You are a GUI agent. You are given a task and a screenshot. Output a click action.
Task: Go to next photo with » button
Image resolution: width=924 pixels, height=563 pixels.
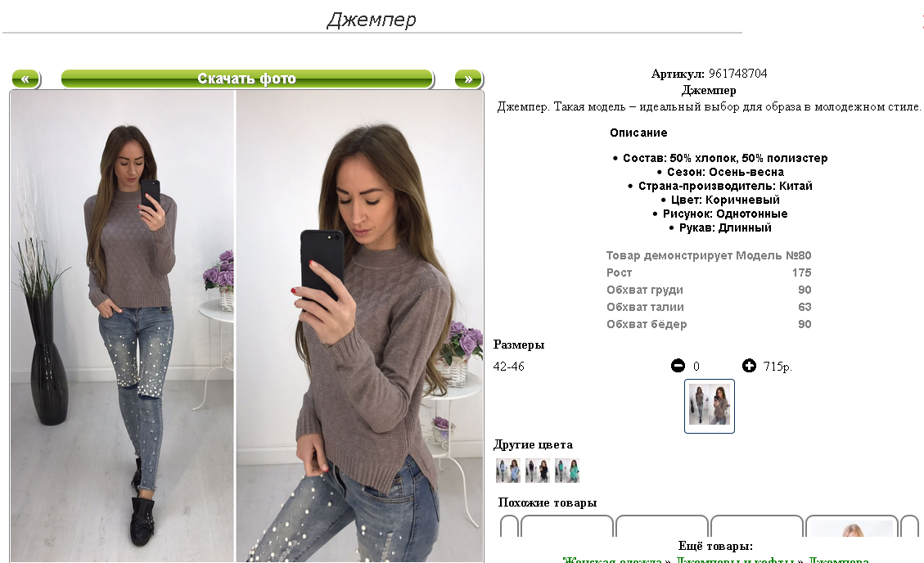click(468, 79)
